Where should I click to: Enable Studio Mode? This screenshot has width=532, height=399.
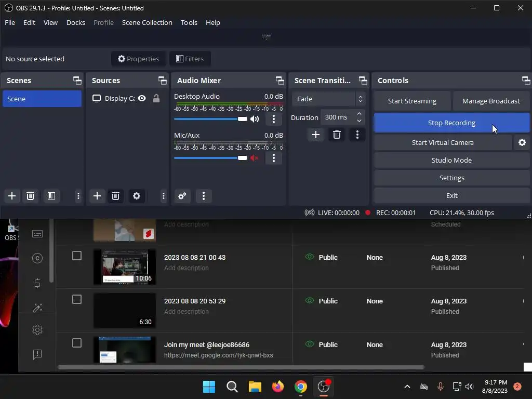coord(451,160)
